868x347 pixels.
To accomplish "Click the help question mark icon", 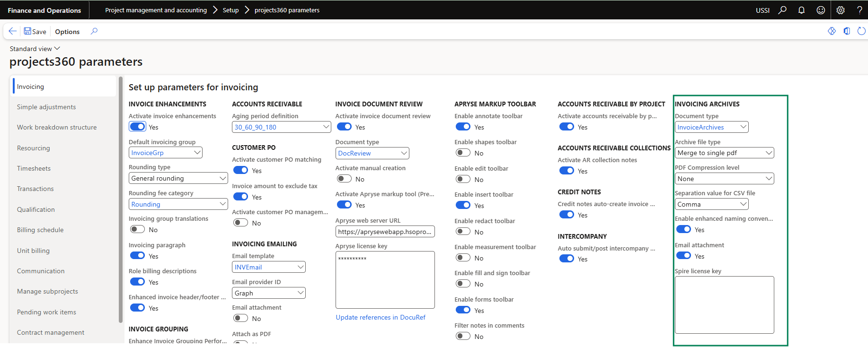I will [859, 10].
